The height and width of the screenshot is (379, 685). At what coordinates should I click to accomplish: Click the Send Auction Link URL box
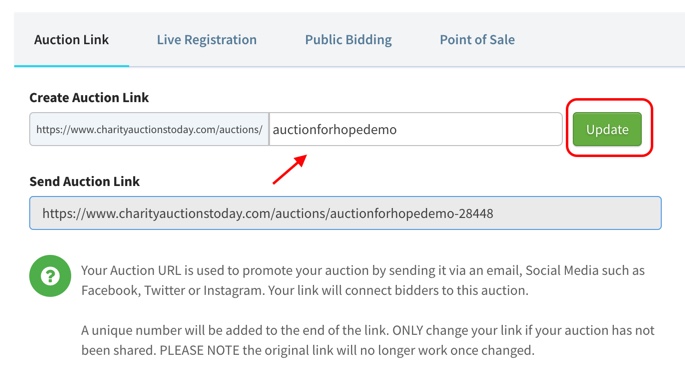[345, 213]
